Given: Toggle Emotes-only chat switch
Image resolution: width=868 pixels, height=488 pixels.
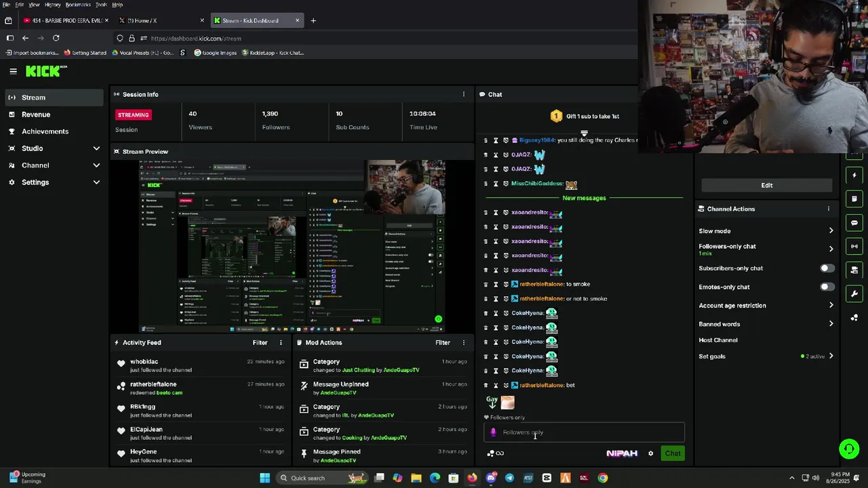Looking at the screenshot, I should point(827,287).
